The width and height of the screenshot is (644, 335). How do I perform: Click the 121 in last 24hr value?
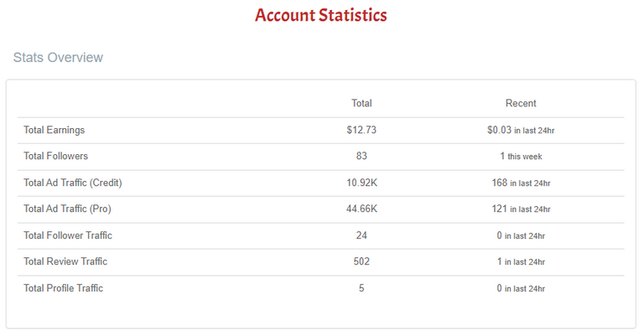pos(521,209)
